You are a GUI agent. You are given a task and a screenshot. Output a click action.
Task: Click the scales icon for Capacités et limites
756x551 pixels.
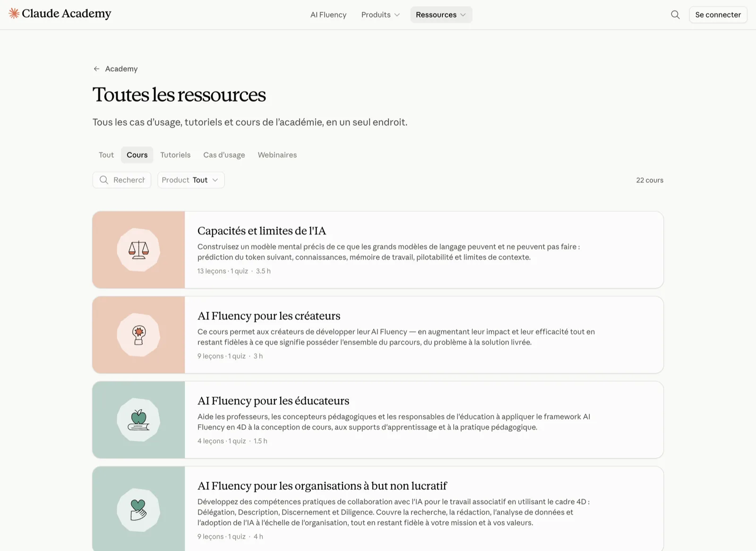tap(138, 250)
